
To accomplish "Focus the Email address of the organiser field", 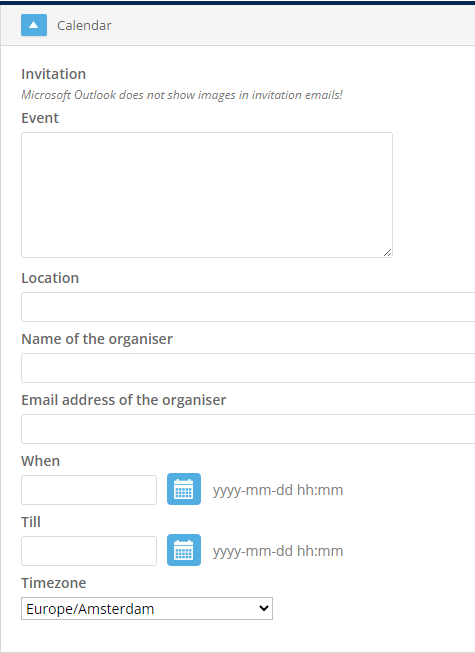I will click(248, 429).
